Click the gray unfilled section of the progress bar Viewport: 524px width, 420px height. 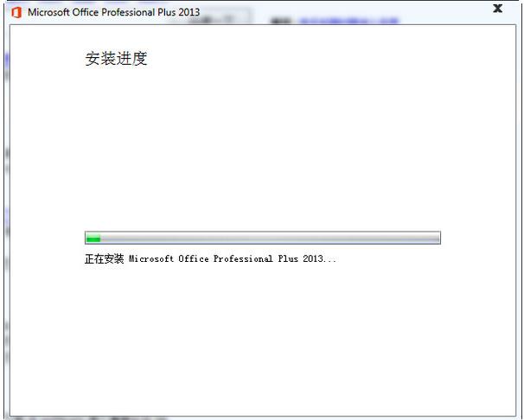click(270, 238)
